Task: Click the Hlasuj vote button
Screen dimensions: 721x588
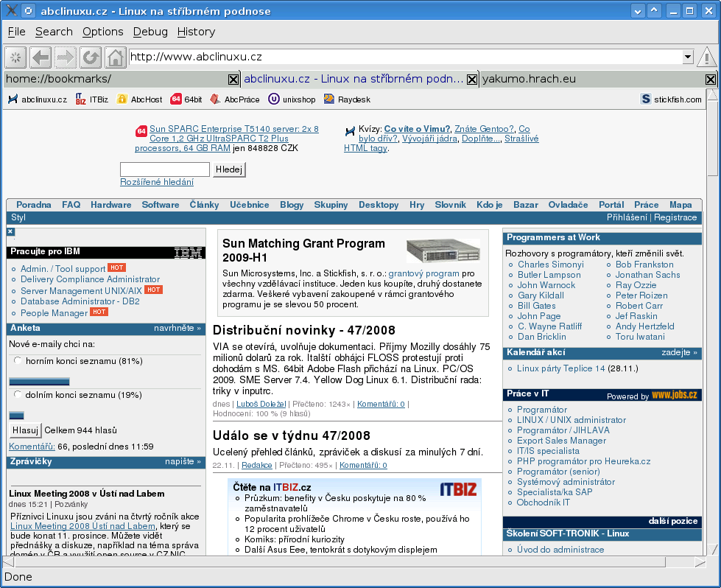Action: pyautogui.click(x=25, y=430)
